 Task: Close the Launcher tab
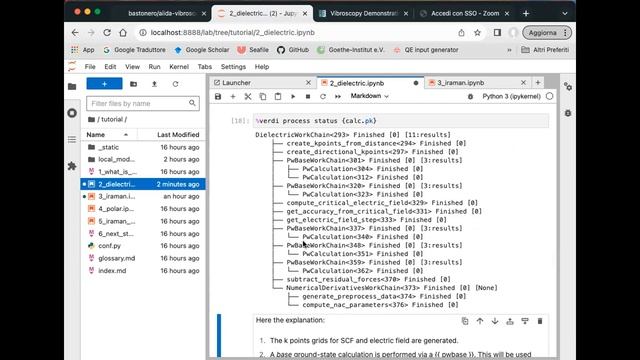(309, 83)
